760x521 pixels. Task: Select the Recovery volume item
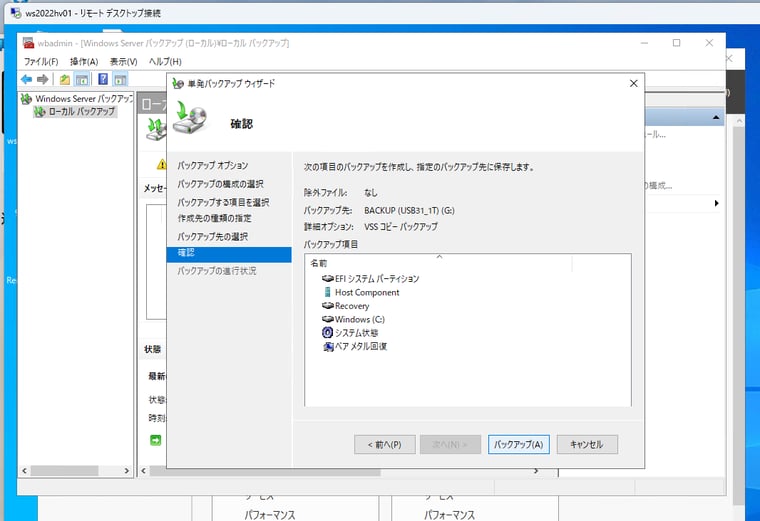point(351,306)
